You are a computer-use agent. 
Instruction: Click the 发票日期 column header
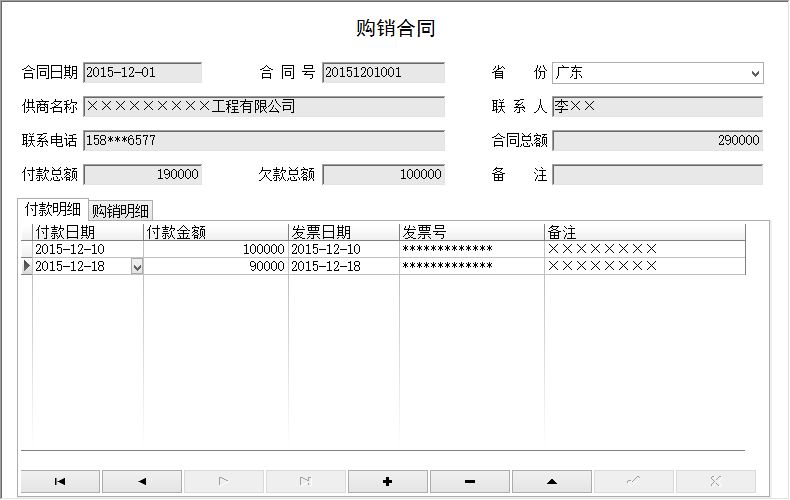pos(344,232)
